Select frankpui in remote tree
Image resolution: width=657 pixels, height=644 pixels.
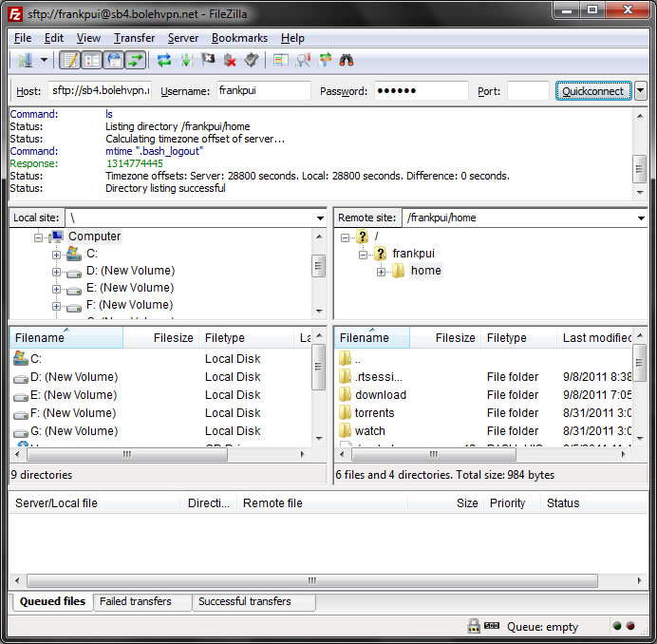tap(413, 254)
